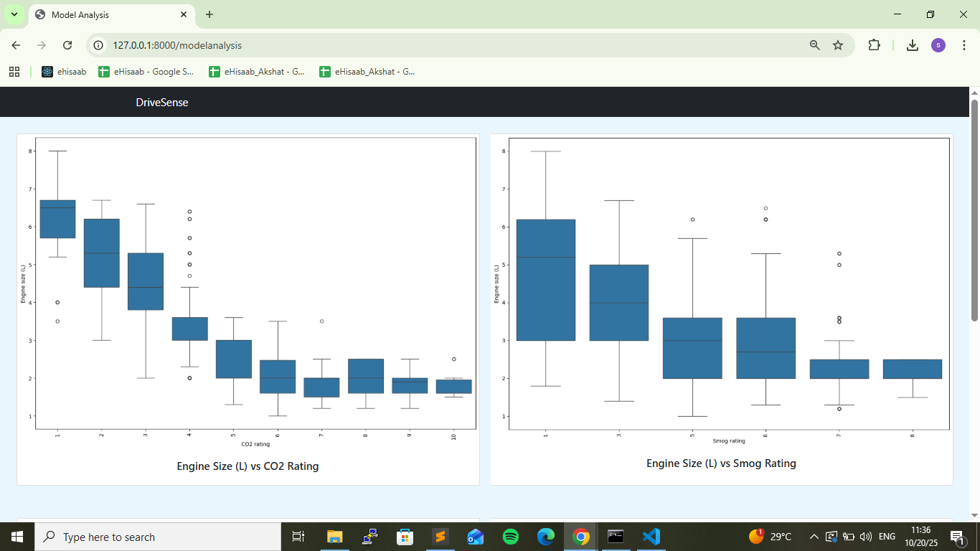Reload the Model Analysis page
The height and width of the screenshot is (551, 980).
(x=67, y=45)
